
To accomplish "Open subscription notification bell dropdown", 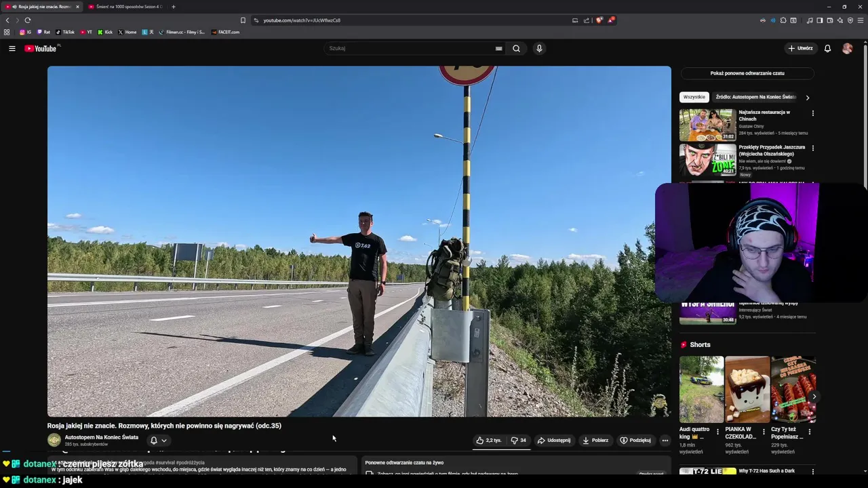I will (x=158, y=441).
